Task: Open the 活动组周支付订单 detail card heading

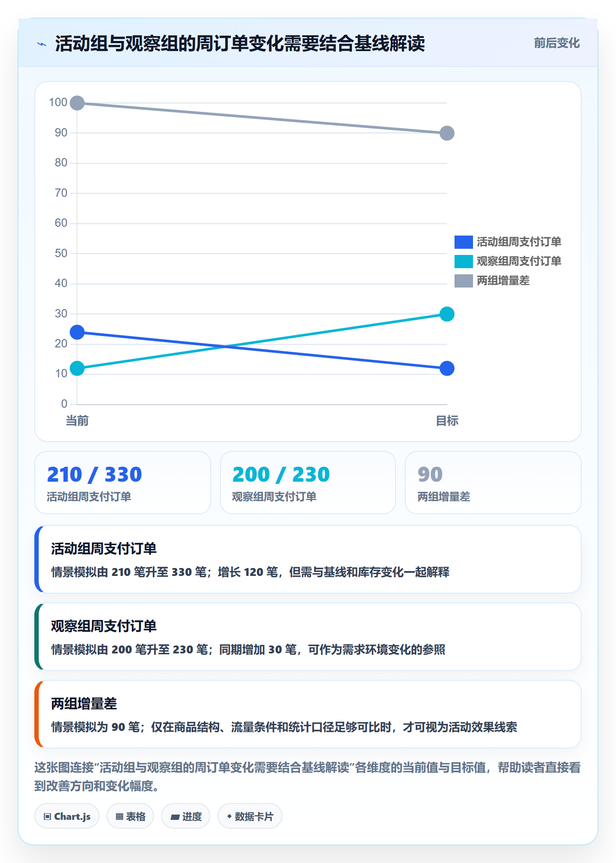Action: [104, 549]
